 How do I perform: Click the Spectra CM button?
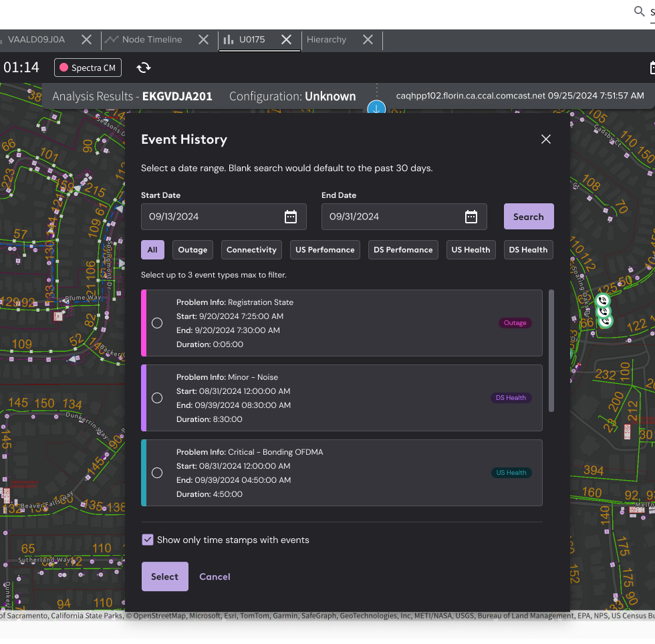[x=88, y=68]
